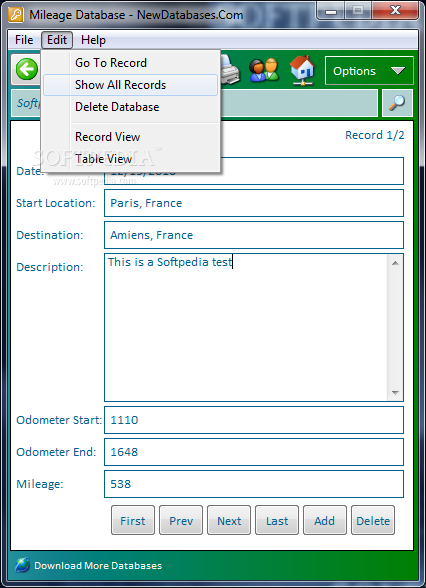Click the Odometer End field
Screen dimensions: 426x588
pos(254,452)
